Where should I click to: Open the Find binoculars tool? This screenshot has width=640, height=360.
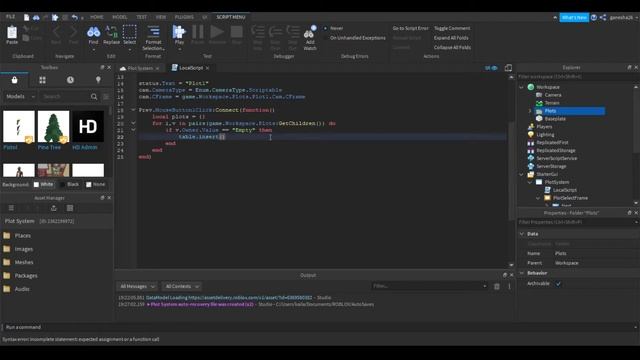point(93,32)
